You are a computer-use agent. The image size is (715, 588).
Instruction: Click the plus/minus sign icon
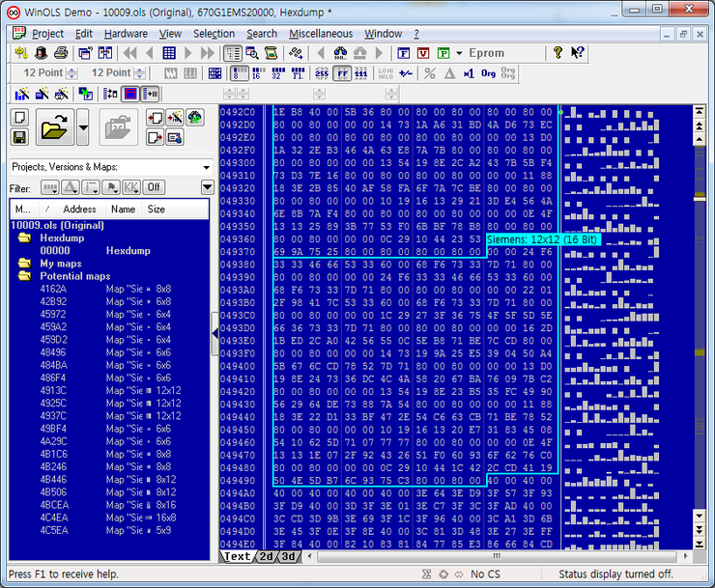pyautogui.click(x=406, y=73)
